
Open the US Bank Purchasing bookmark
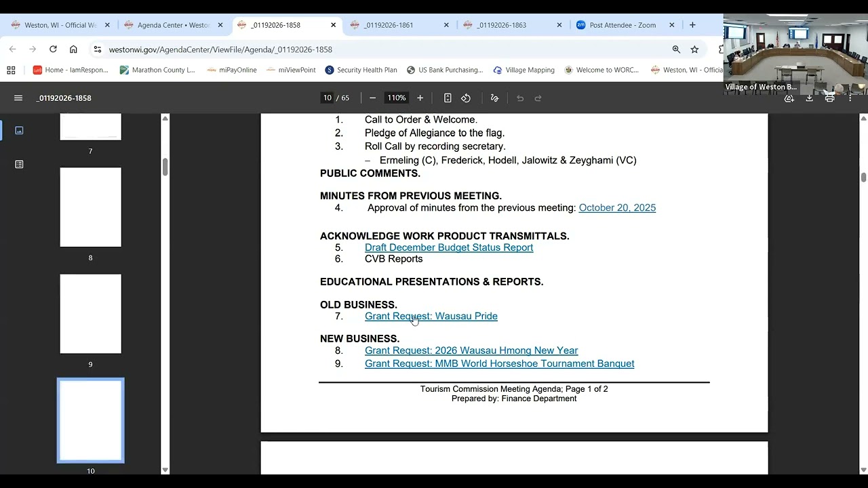point(445,70)
